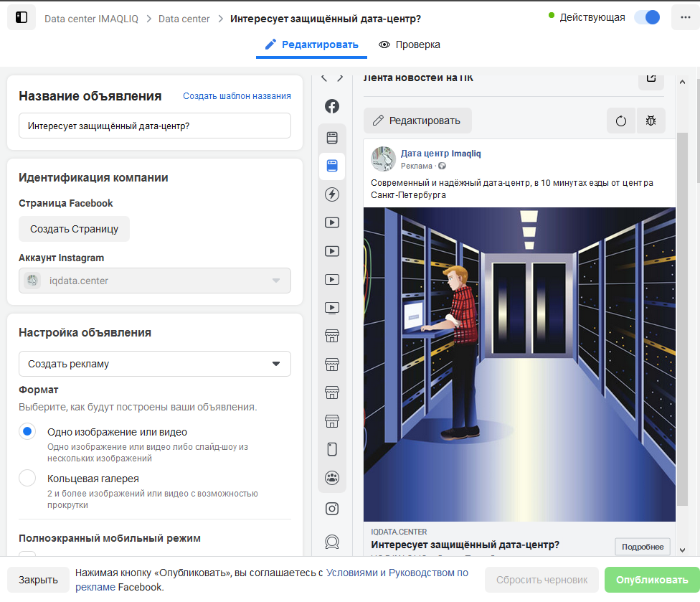Open the three-dot more options menu
Screen dimensions: 700x602
(685, 18)
